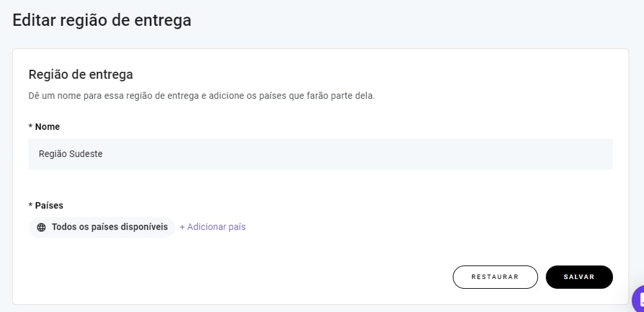Click the 'Região de entrega' section heading
The height and width of the screenshot is (312, 644).
[x=81, y=74]
